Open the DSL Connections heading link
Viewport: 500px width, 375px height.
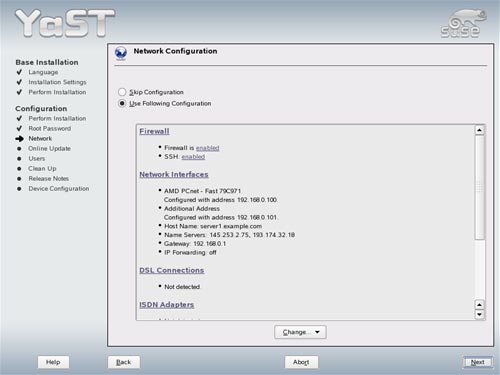coord(172,270)
